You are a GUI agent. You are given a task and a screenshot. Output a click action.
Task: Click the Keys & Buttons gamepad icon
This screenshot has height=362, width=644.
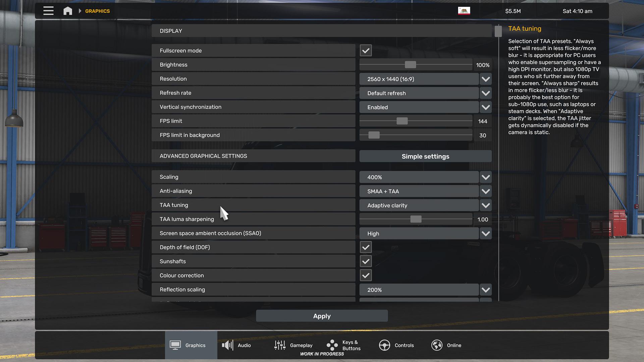pos(332,345)
